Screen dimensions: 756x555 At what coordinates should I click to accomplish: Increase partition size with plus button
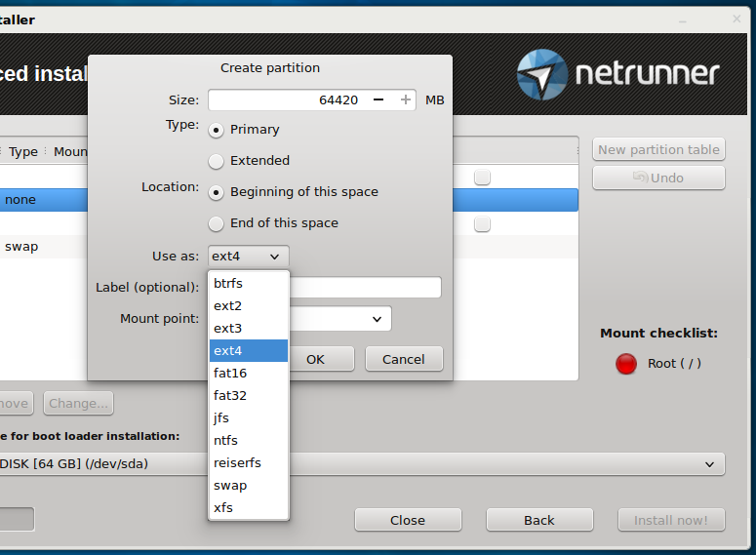click(x=405, y=99)
